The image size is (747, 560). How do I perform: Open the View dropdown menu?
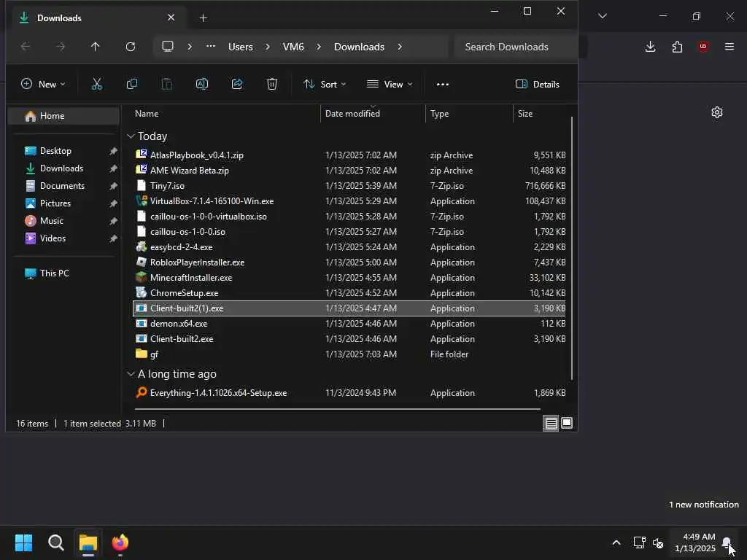click(390, 85)
